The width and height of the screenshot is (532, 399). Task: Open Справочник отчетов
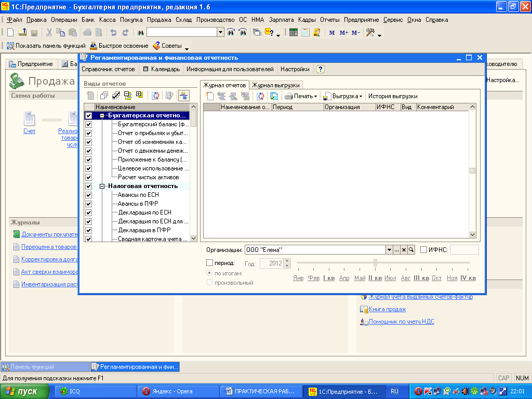pos(108,69)
